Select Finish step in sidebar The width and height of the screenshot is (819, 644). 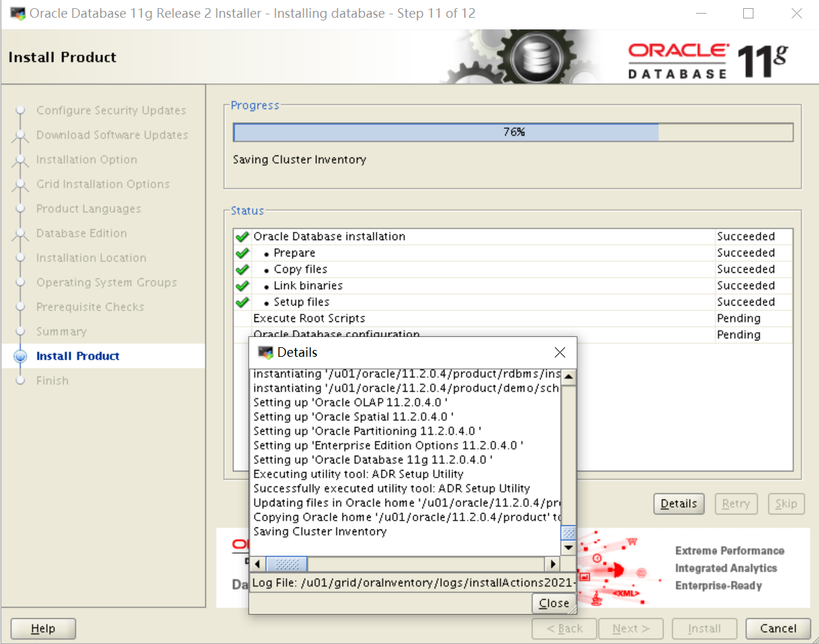coord(53,381)
